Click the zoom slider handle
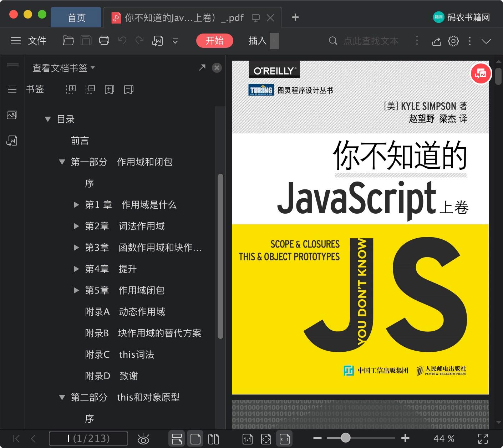This screenshot has height=448, width=503. [345, 438]
